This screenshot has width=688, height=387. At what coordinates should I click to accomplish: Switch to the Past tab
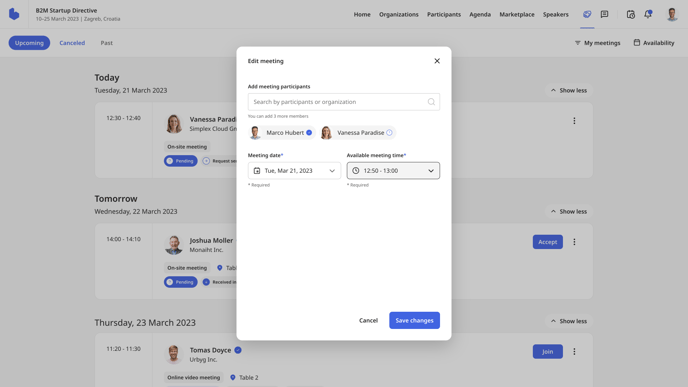click(107, 43)
